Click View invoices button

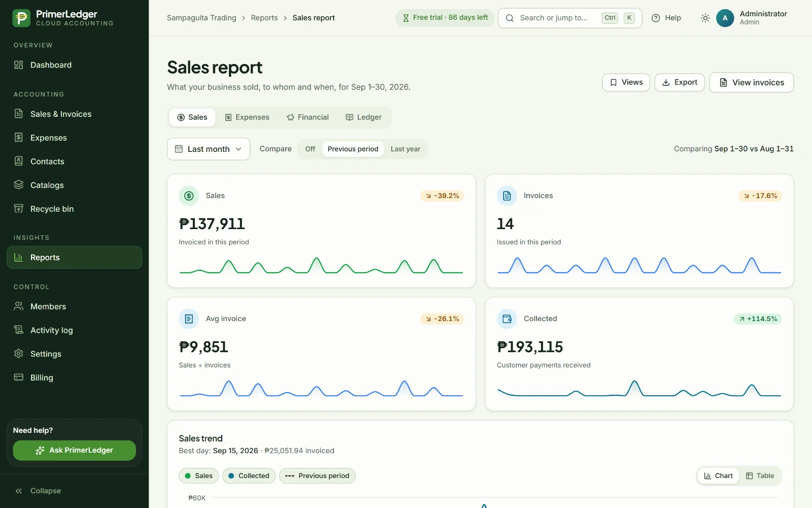pyautogui.click(x=752, y=82)
